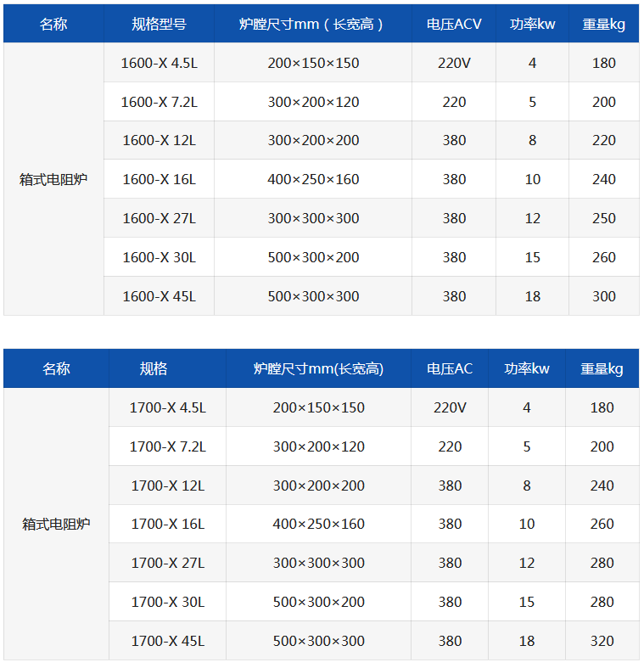Click the 1700-X 12L model cell
644x668 pixels.
coord(167,486)
